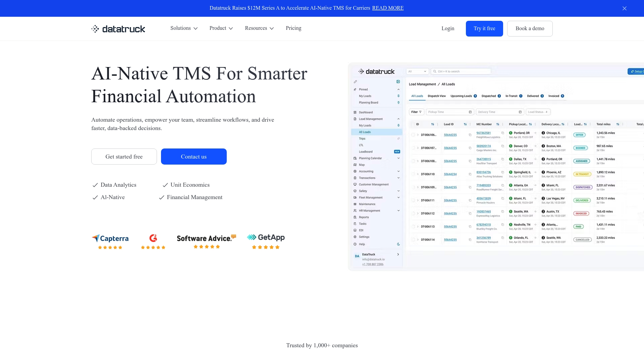Collapse the Pinned section chevron
644x362 pixels.
[x=398, y=89]
